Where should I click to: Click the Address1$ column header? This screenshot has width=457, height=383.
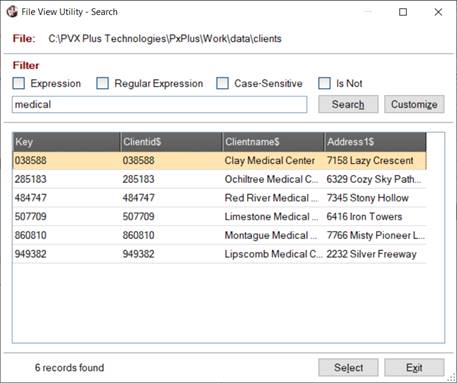click(x=375, y=142)
